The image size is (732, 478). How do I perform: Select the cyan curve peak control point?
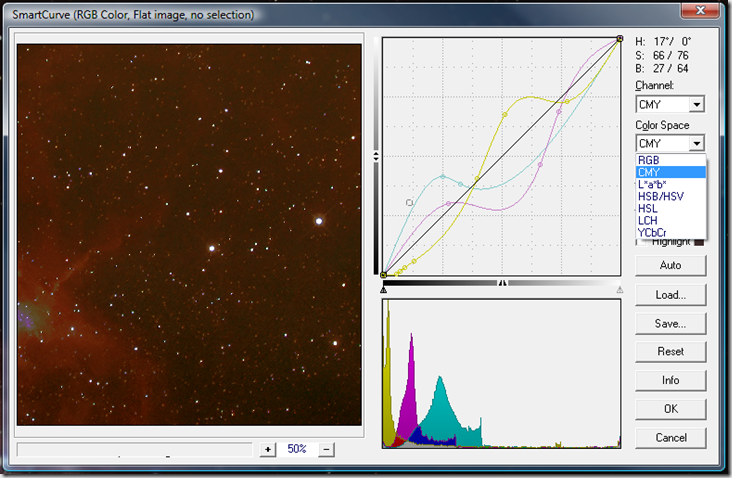click(x=443, y=176)
